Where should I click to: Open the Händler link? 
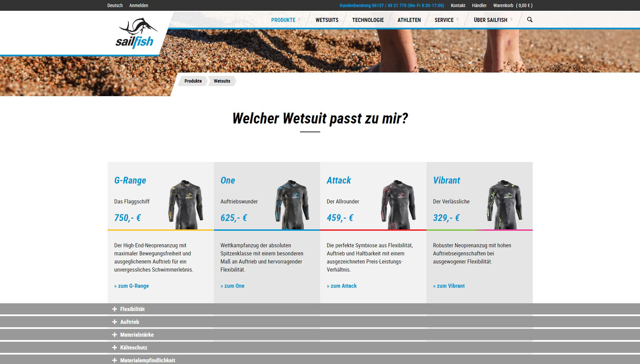pos(479,5)
